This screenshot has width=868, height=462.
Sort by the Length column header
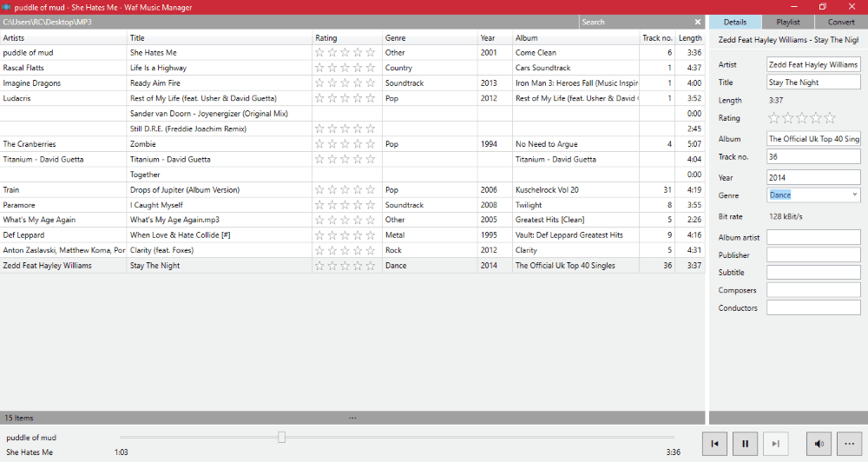690,37
